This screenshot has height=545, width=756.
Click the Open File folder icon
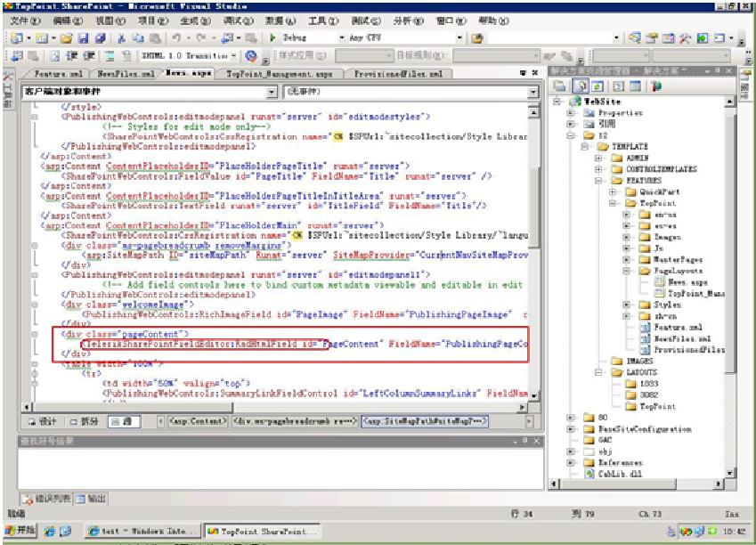(x=67, y=38)
